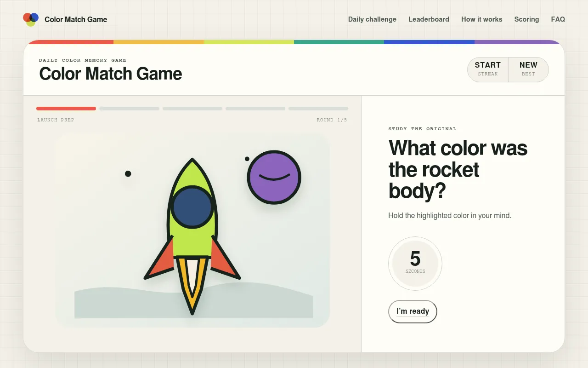Viewport: 588px width, 368px height.
Task: Click the NEW best stat
Action: pyautogui.click(x=528, y=69)
